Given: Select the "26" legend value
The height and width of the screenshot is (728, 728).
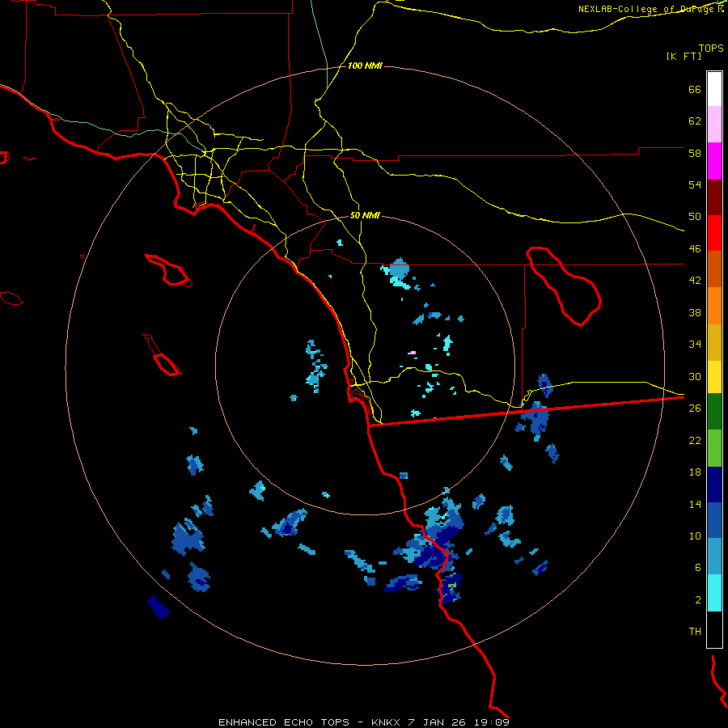Looking at the screenshot, I should point(695,408).
